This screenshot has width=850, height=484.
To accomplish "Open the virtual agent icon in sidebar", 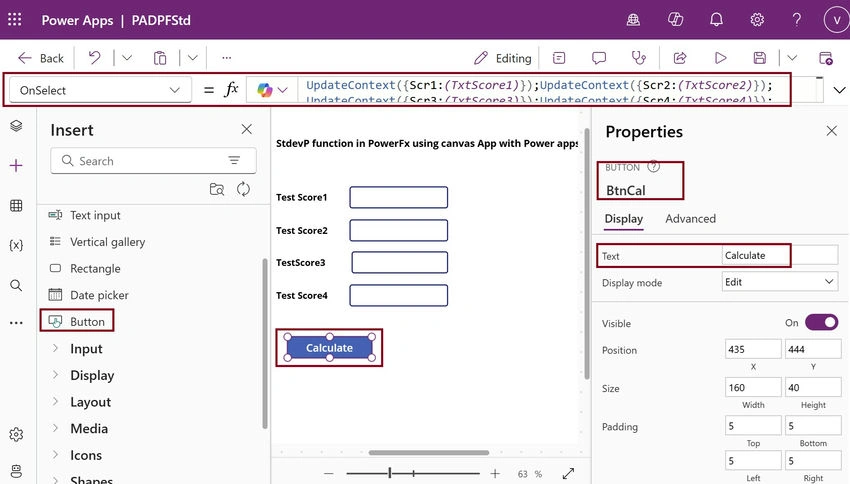I will coord(16,471).
